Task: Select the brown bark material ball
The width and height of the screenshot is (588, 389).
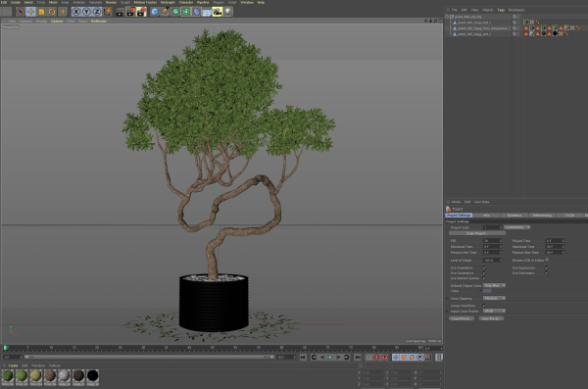Action: 50,375
